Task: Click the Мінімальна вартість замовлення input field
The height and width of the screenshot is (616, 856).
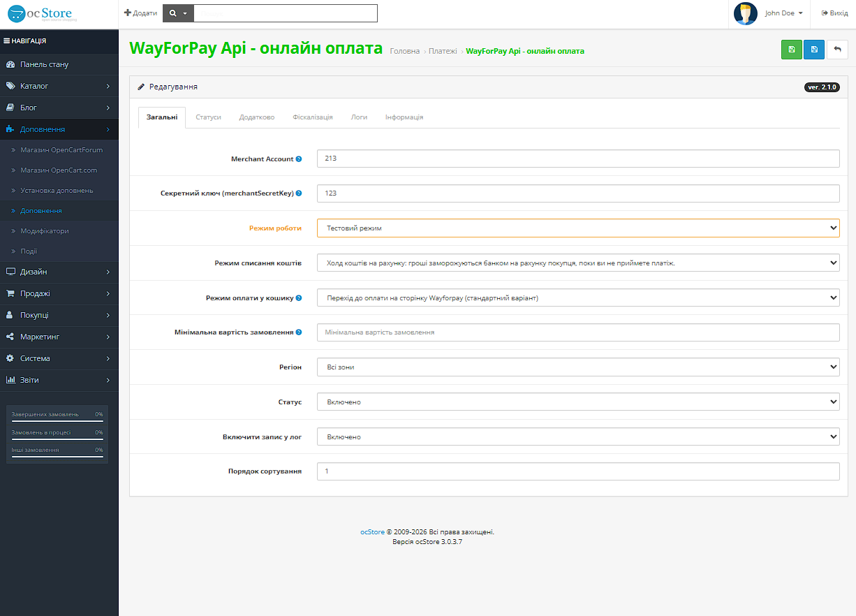Action: coord(578,332)
